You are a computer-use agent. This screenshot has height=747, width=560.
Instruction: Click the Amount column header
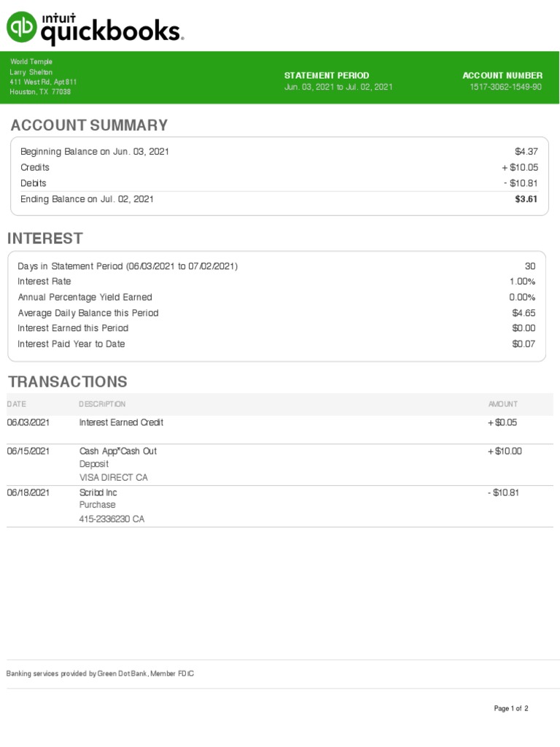[503, 404]
